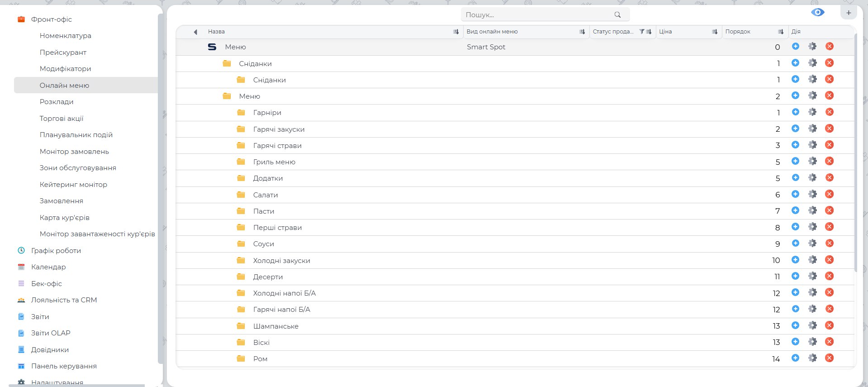Screen dimensions: 868x387
Task: Open the Номенклатура menu item
Action: click(x=65, y=36)
